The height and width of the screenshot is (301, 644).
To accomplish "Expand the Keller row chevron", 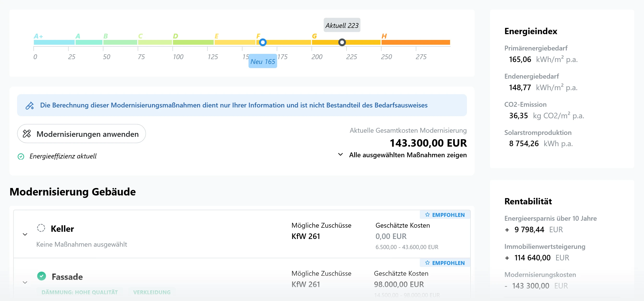I will tap(25, 234).
